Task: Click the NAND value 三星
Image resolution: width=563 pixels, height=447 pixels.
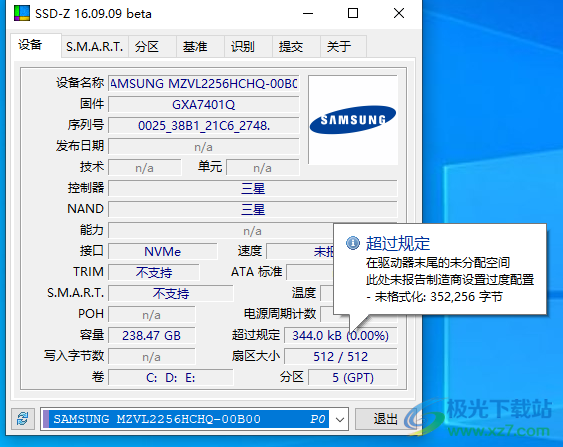Action: click(253, 209)
